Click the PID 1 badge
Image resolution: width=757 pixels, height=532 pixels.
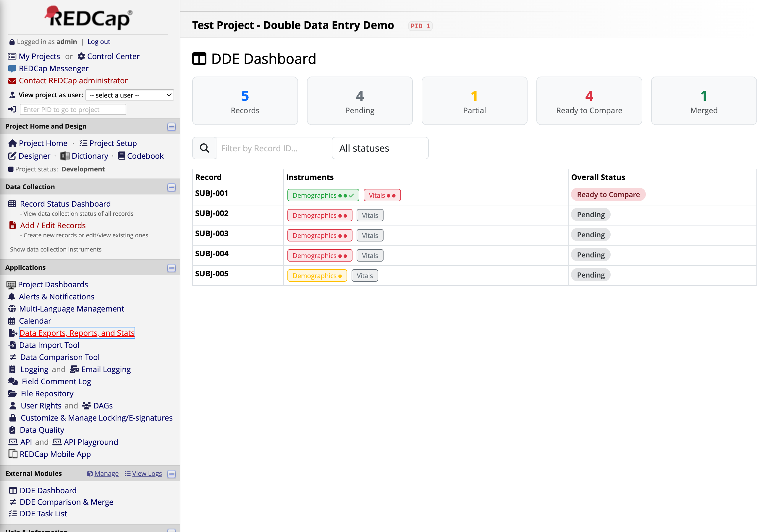pos(420,26)
